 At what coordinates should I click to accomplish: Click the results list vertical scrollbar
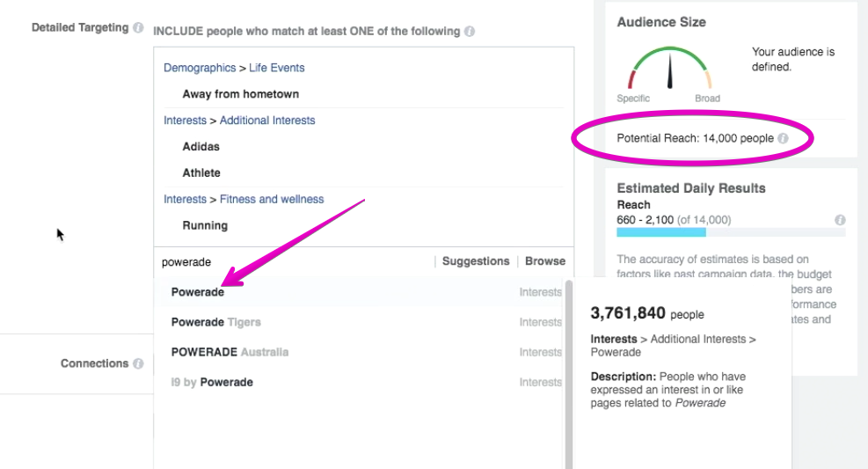[568, 374]
